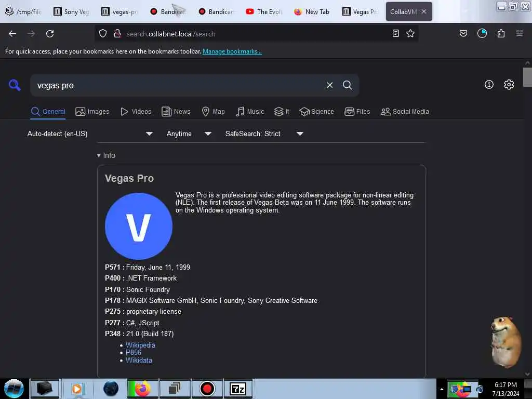Switch to the New Tab browser tab
Screen dimensions: 532x399
(312, 11)
